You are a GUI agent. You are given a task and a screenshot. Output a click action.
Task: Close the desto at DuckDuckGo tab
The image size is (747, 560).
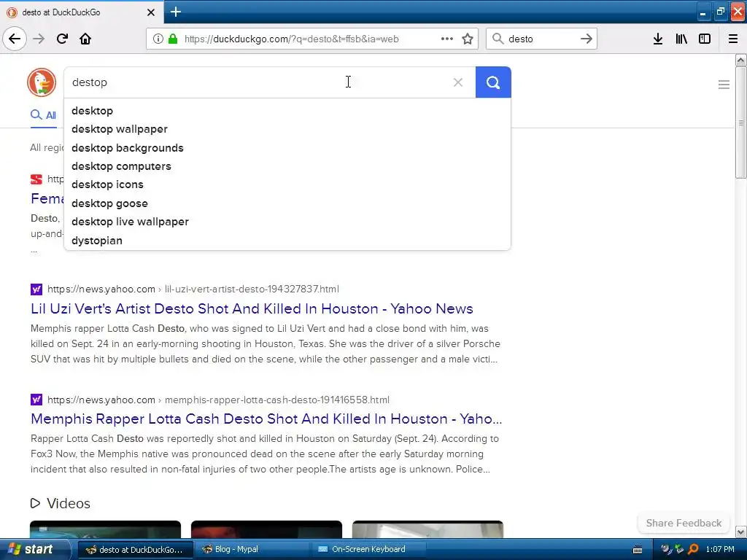coord(150,12)
